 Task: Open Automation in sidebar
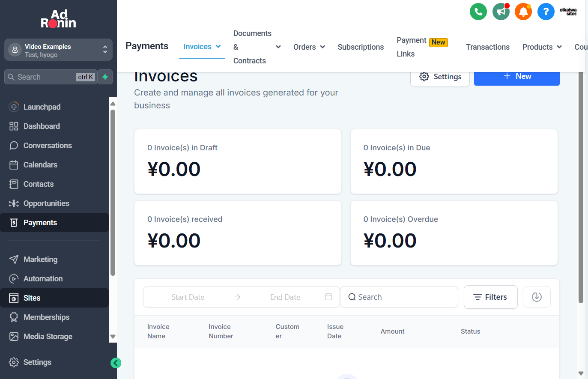[54, 279]
